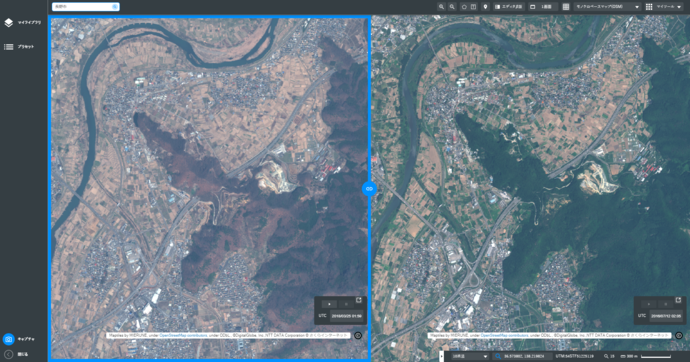Click the zoom-out magnifier in top toolbar

[x=452, y=7]
